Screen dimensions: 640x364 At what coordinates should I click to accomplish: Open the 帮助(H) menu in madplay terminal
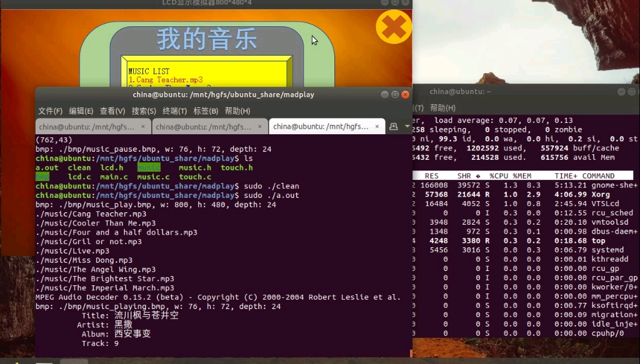(x=237, y=111)
